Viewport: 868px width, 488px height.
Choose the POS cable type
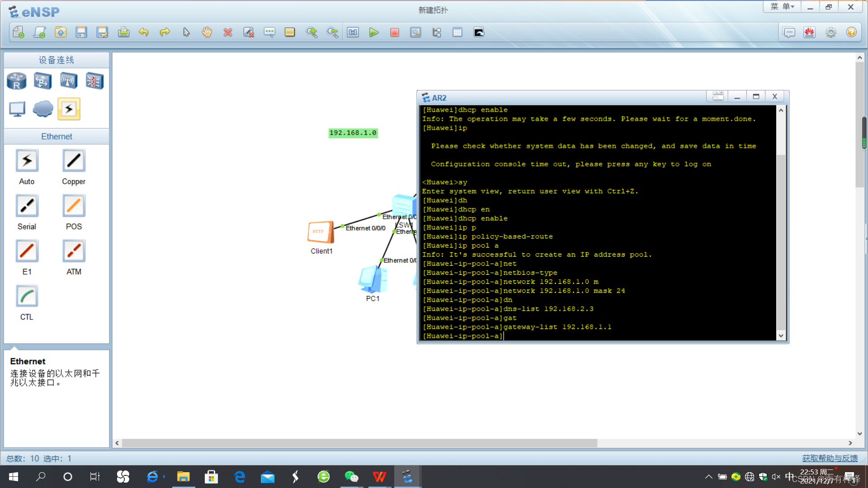[74, 206]
